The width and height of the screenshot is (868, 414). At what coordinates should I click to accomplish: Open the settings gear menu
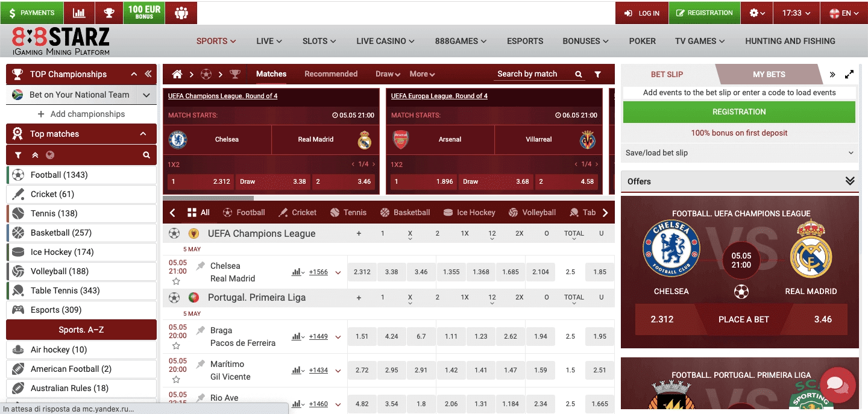coord(757,13)
